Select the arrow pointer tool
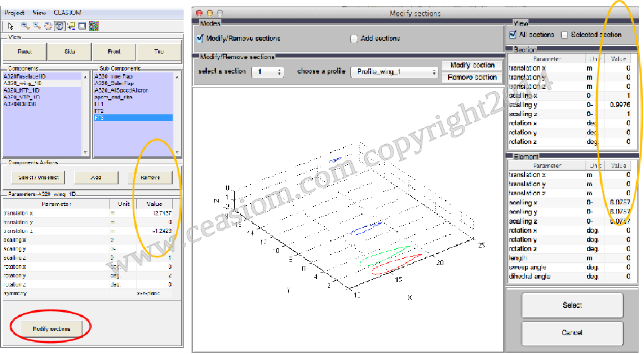Viewport: 644px width, 354px height. 10,26
